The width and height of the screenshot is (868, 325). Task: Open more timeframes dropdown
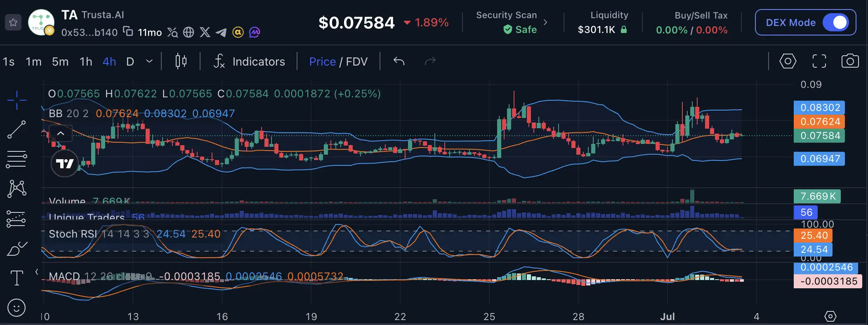tap(149, 61)
